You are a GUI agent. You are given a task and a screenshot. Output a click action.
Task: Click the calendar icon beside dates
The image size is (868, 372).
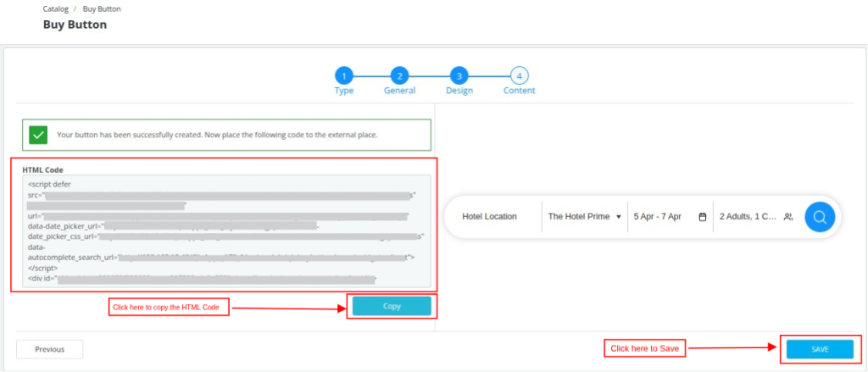coord(703,217)
